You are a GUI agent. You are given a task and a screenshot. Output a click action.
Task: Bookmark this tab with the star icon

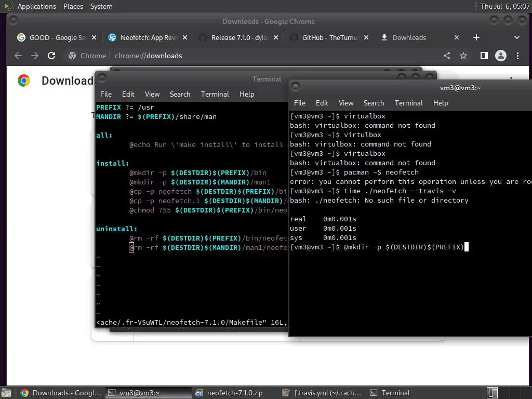(463, 56)
